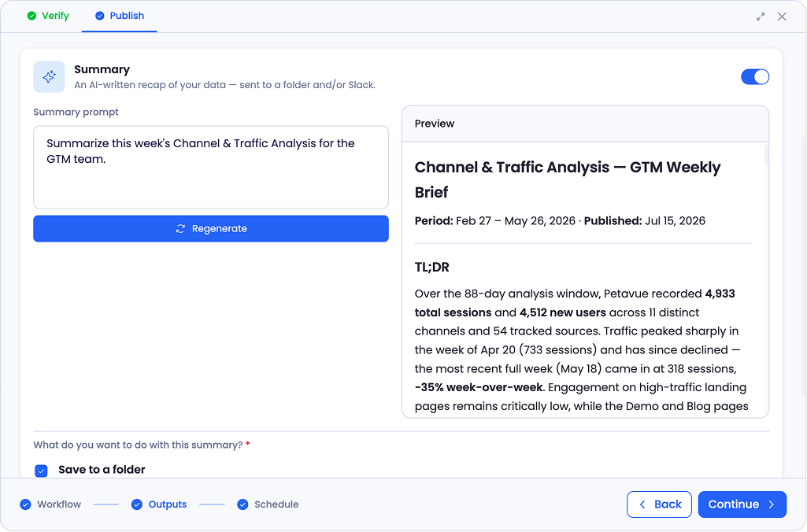
Task: Click the Workflow step check icon
Action: pos(25,504)
